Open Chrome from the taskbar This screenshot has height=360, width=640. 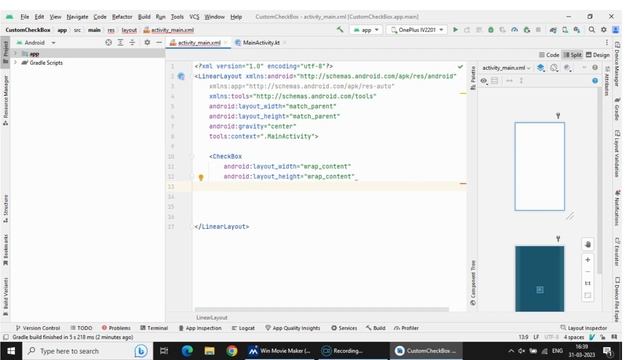[231, 351]
